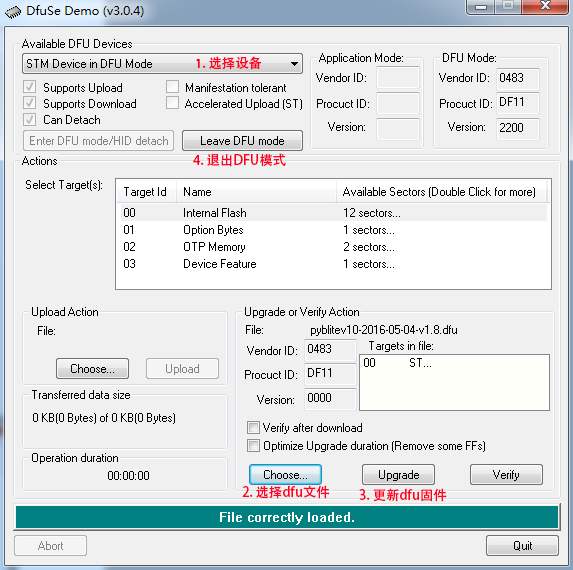Click the Abort button

(50, 546)
